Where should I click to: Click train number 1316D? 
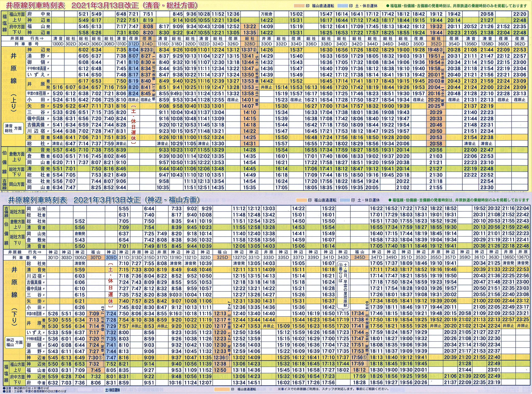pos(163,44)
